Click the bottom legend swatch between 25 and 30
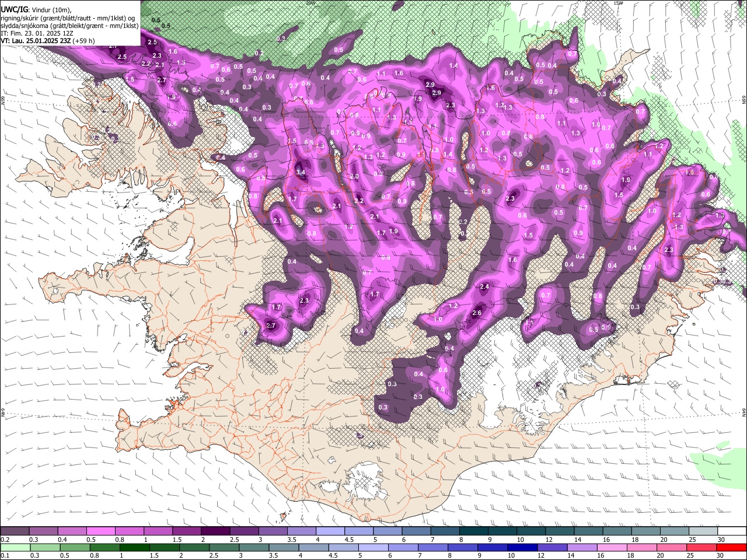 702,547
